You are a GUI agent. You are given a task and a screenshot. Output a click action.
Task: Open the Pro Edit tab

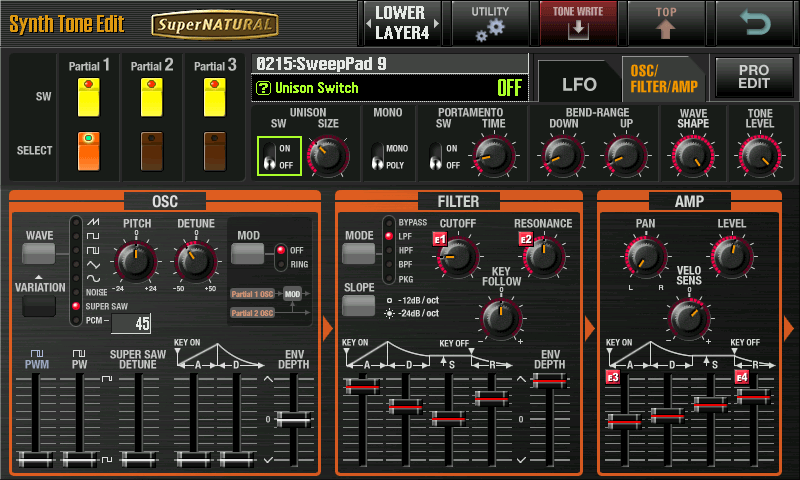(x=754, y=78)
